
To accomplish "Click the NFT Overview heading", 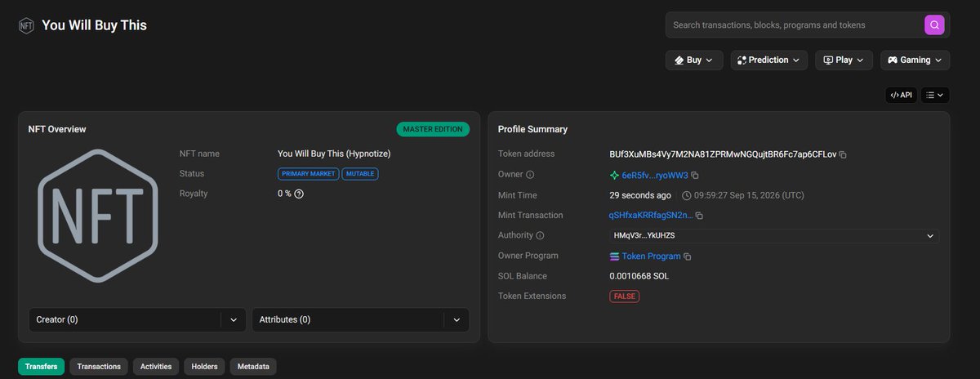I will pyautogui.click(x=57, y=129).
